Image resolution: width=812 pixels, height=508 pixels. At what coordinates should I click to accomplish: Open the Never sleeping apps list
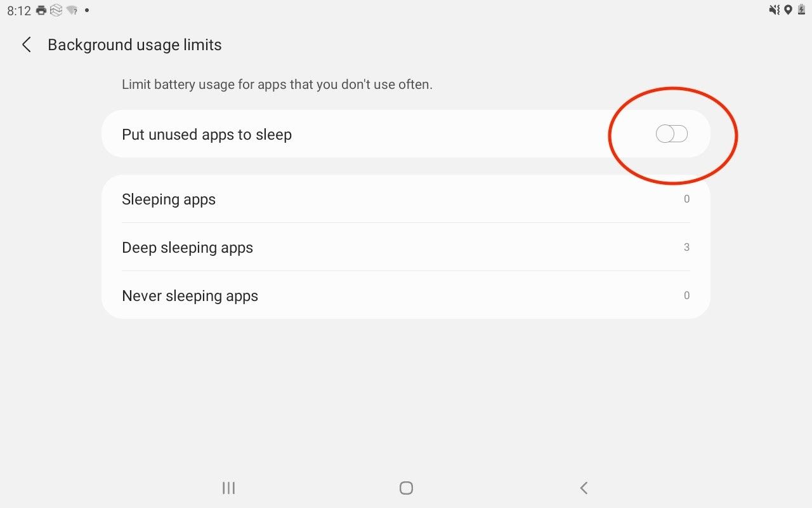(406, 295)
